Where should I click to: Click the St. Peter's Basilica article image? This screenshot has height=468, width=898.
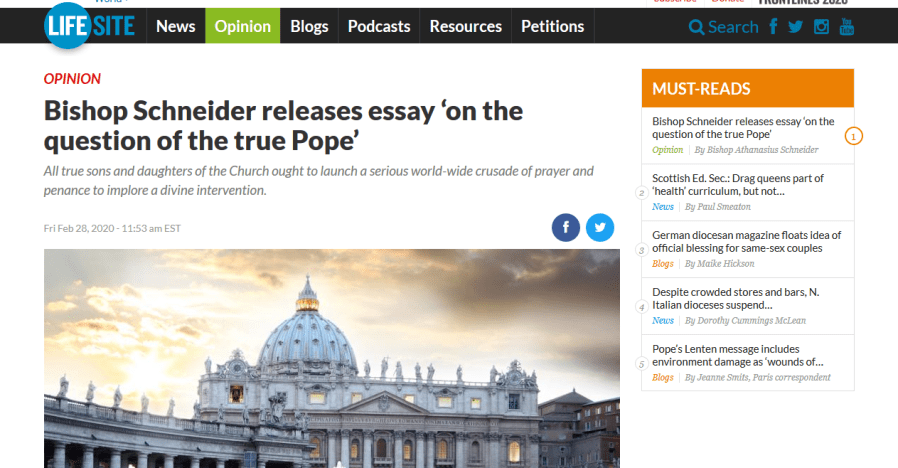click(332, 359)
